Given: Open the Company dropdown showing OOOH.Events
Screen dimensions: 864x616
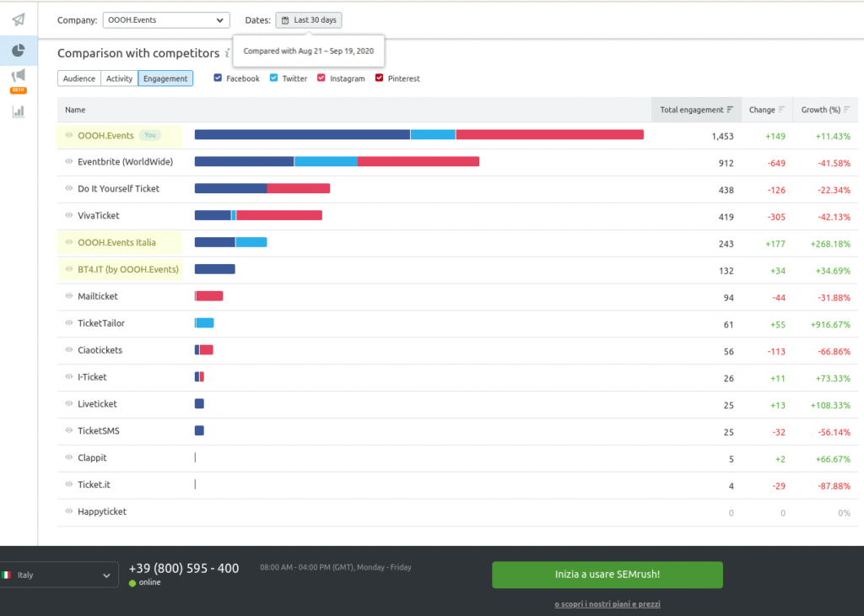Looking at the screenshot, I should point(165,20).
